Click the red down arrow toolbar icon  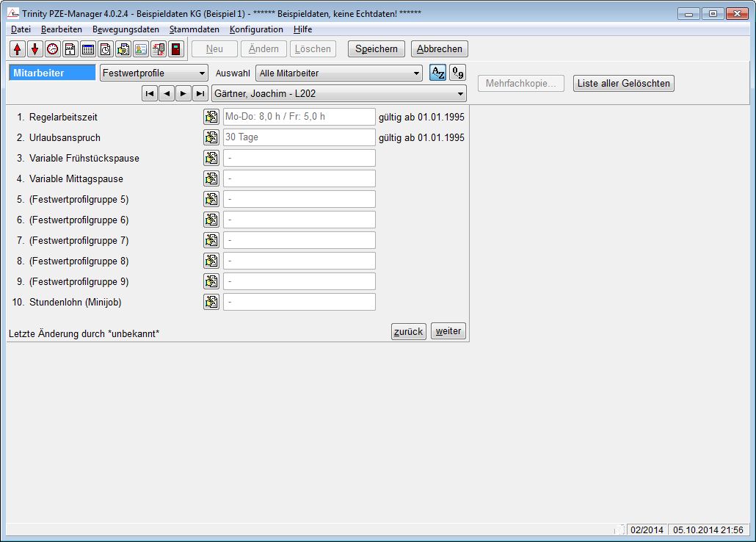click(35, 49)
